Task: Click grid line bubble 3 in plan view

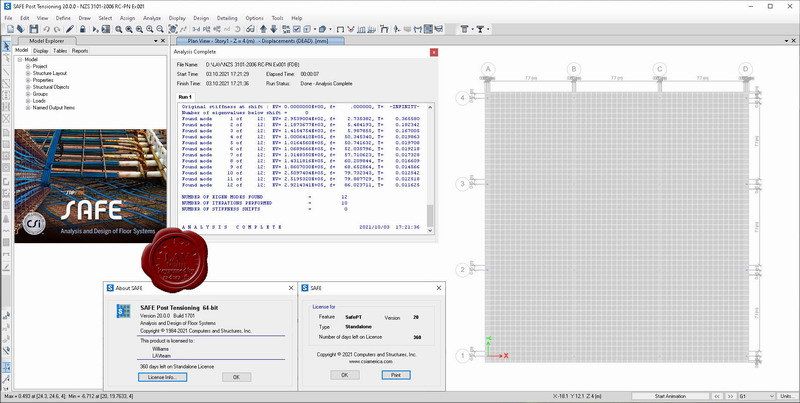Action: pyautogui.click(x=463, y=183)
